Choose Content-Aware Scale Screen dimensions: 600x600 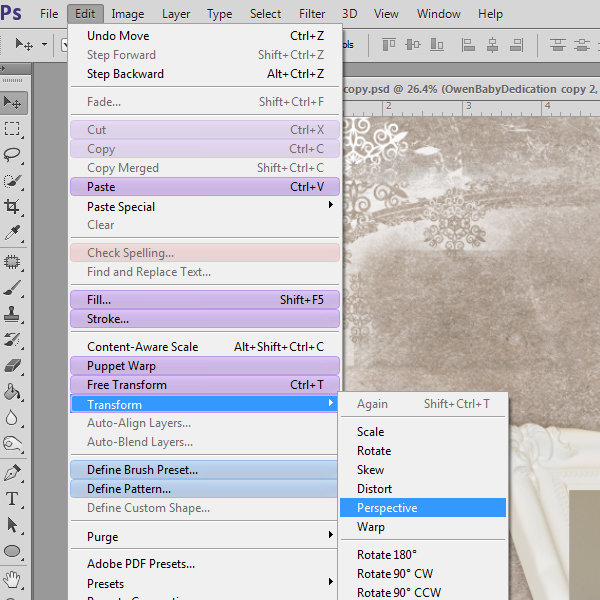[205, 347]
